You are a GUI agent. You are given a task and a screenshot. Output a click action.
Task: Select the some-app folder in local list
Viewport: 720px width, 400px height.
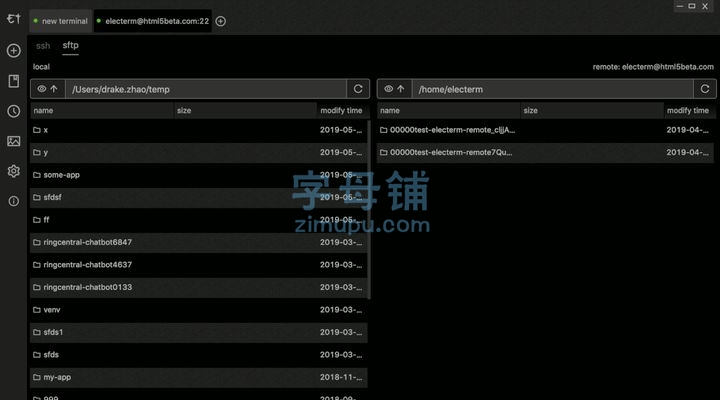click(61, 175)
